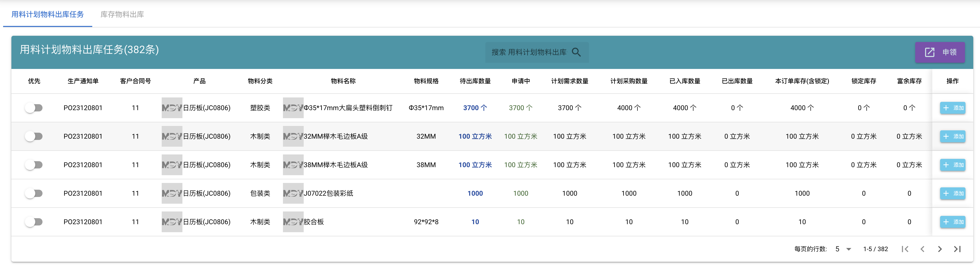Viewport: 980px width, 269px height.
Task: Click 添加 button for 38MM榉木毛边板A级 row
Action: [x=953, y=165]
